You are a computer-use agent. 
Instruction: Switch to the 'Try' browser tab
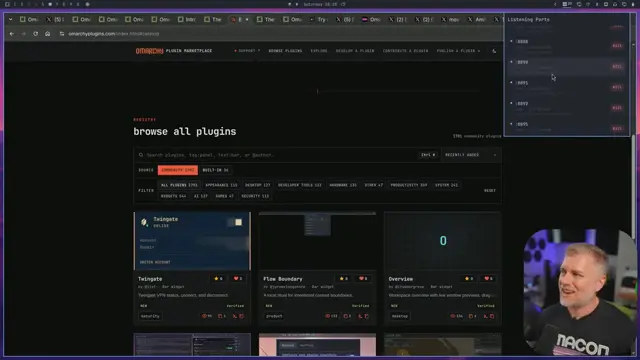319,19
